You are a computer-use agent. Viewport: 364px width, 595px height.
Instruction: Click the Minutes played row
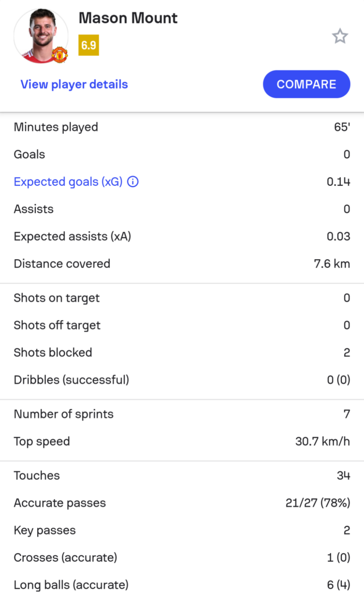tap(182, 127)
